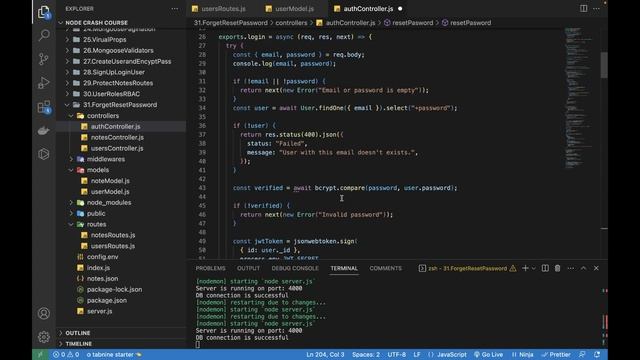
Task: Open editor more actions ellipsis
Action: point(596,9)
